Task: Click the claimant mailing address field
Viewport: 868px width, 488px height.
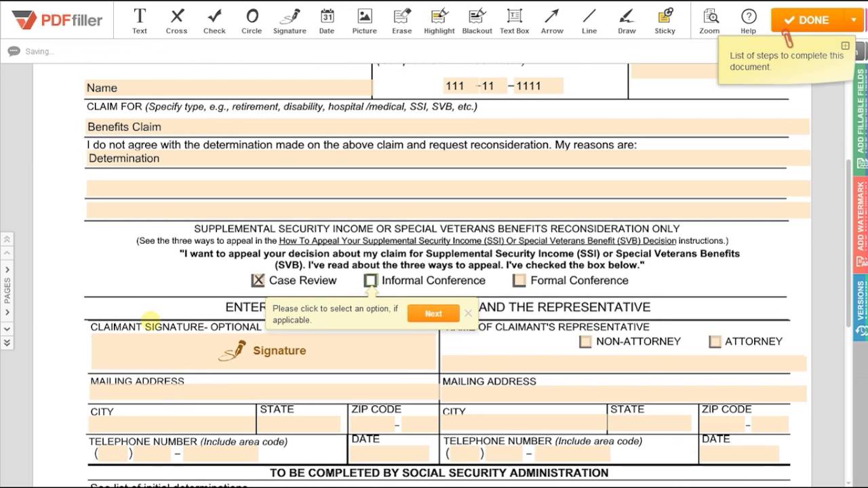Action: pos(264,392)
